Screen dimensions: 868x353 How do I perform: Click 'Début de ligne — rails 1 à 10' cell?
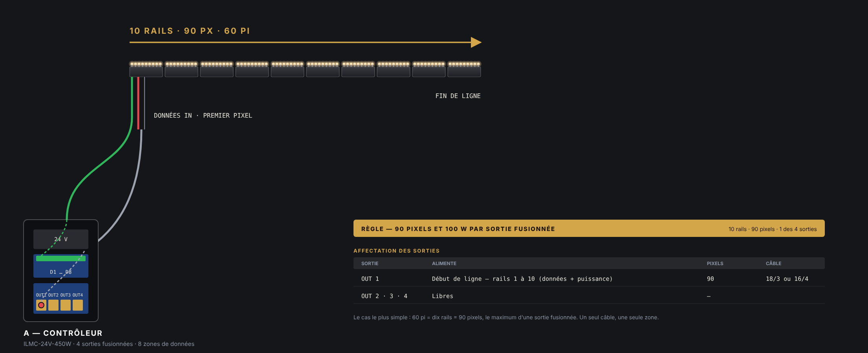pyautogui.click(x=522, y=279)
